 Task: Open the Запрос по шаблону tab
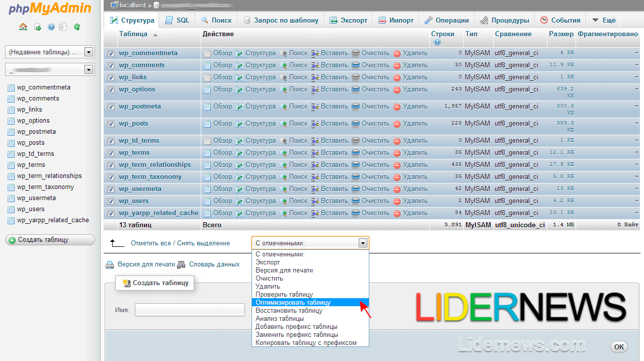click(281, 21)
